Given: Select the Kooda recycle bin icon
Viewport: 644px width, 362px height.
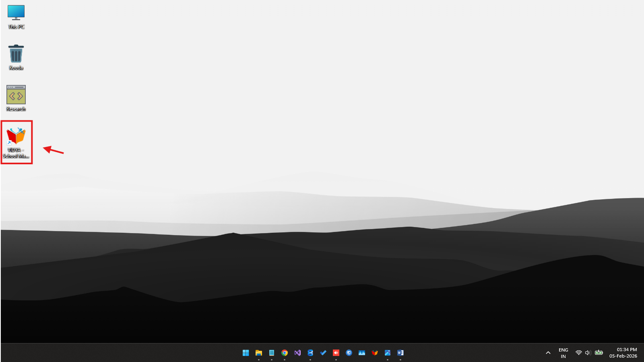Looking at the screenshot, I should tap(16, 56).
